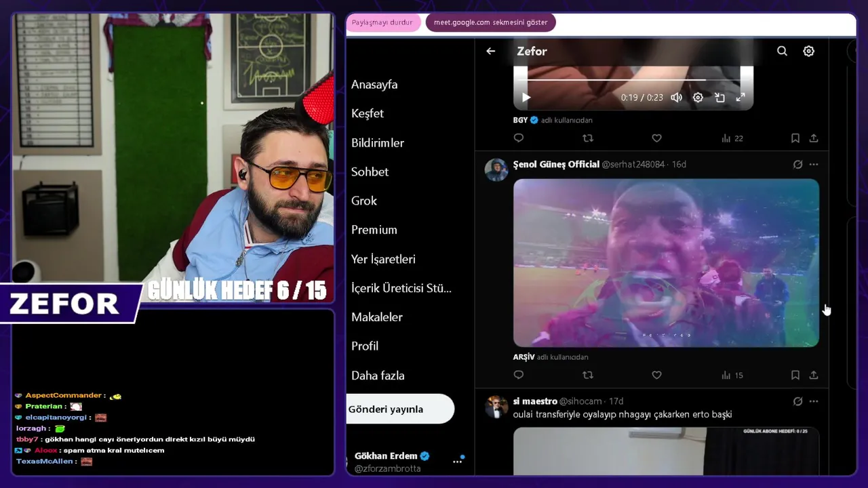Open Grok icon on si maestro post
The height and width of the screenshot is (488, 868).
[x=797, y=401]
